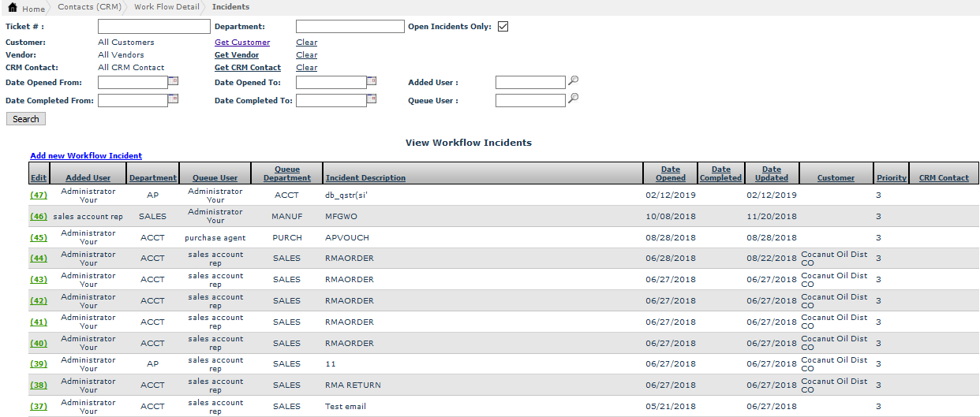Viewport: 980px width, 417px height.
Task: Click into the Ticket # field
Action: pos(154,27)
